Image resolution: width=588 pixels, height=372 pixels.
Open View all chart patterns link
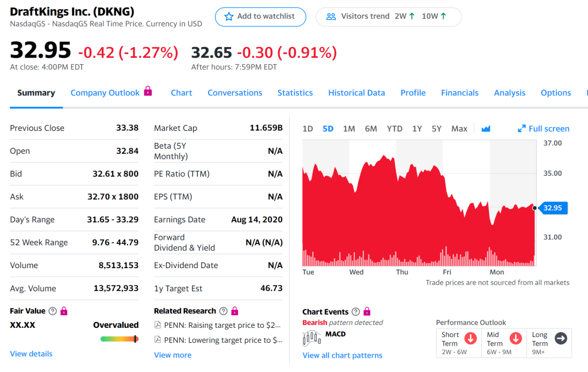pyautogui.click(x=342, y=355)
